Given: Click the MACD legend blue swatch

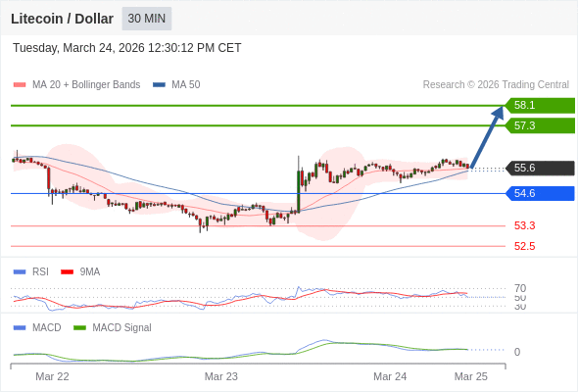Looking at the screenshot, I should point(20,328).
